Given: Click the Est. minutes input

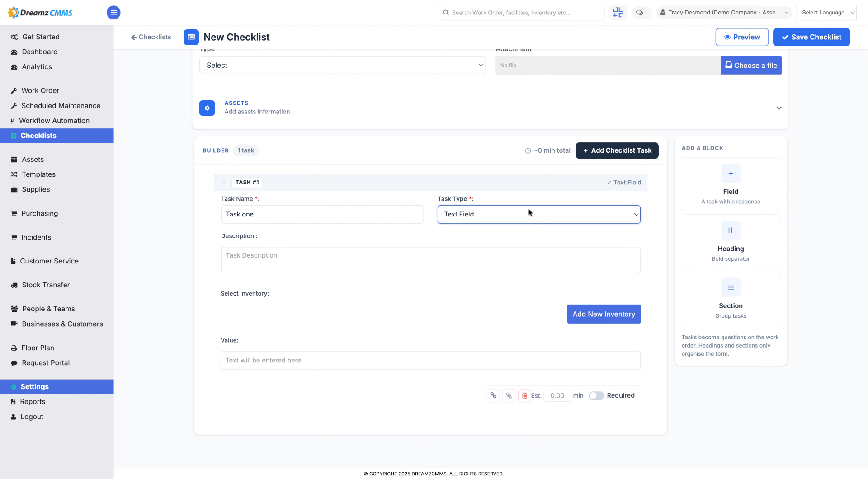Looking at the screenshot, I should tap(557, 396).
